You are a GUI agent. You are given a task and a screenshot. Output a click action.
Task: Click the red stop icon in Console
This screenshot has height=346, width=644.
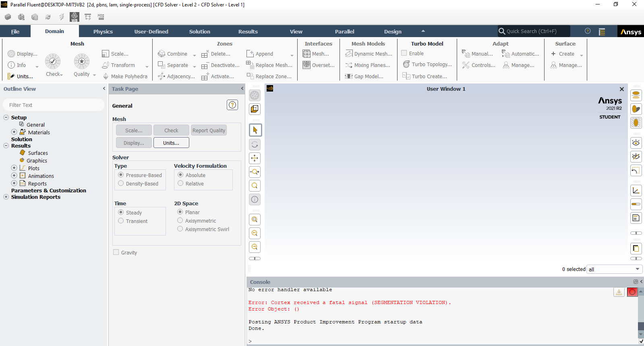[632, 292]
